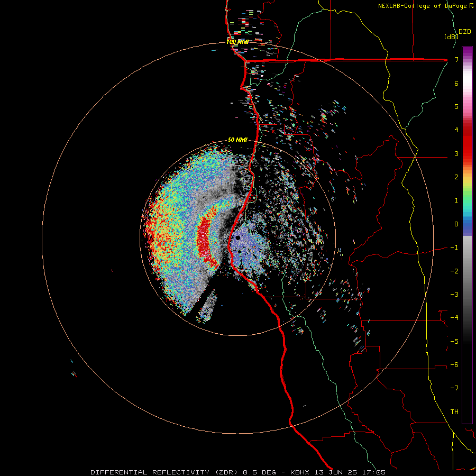
Task: Click the 6 dB tick label
Action: 456,83
